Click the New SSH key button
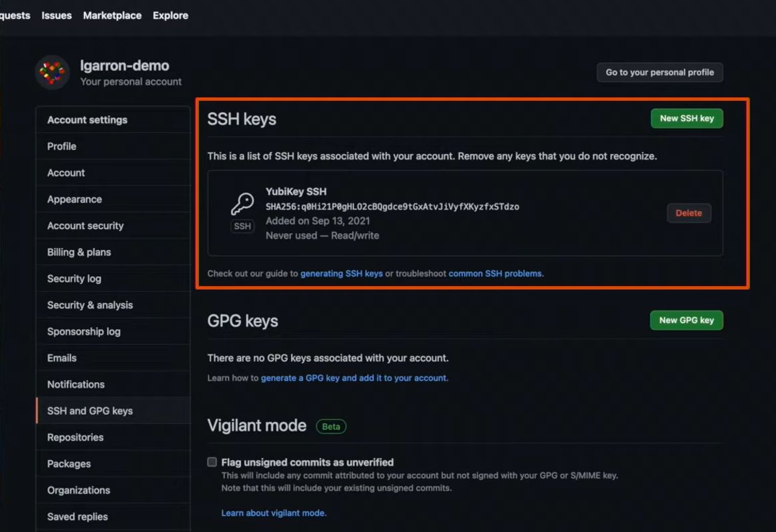776x532 pixels. (687, 118)
